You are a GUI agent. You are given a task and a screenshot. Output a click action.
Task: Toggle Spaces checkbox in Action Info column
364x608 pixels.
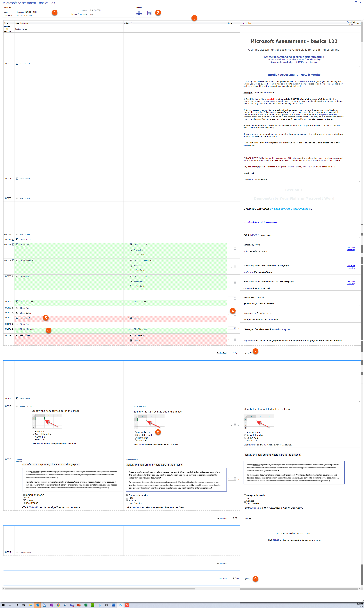tap(127, 501)
